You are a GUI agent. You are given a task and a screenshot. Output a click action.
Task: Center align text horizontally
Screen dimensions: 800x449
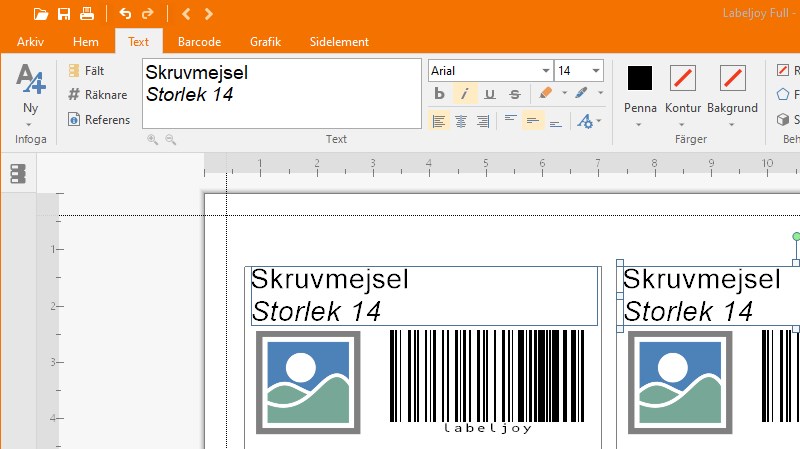pos(461,121)
